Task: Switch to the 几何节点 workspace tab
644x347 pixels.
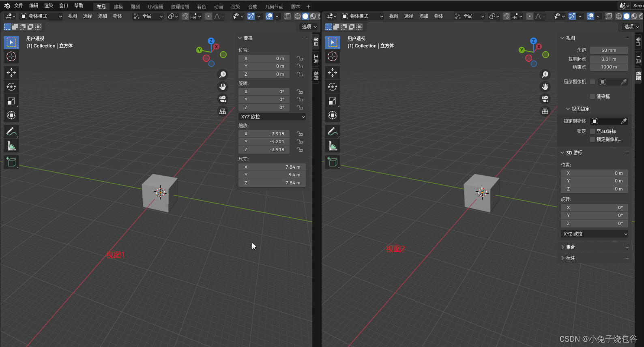Action: [274, 6]
